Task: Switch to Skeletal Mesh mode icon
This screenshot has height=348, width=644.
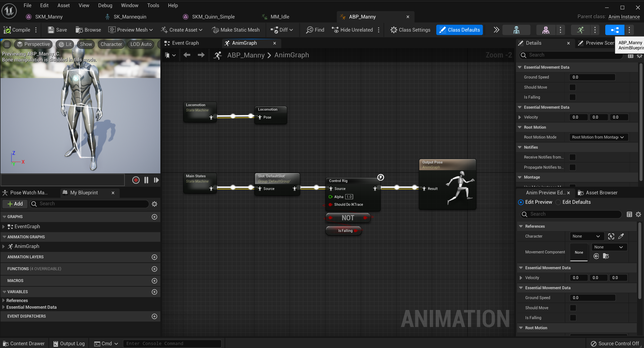Action: pyautogui.click(x=546, y=30)
